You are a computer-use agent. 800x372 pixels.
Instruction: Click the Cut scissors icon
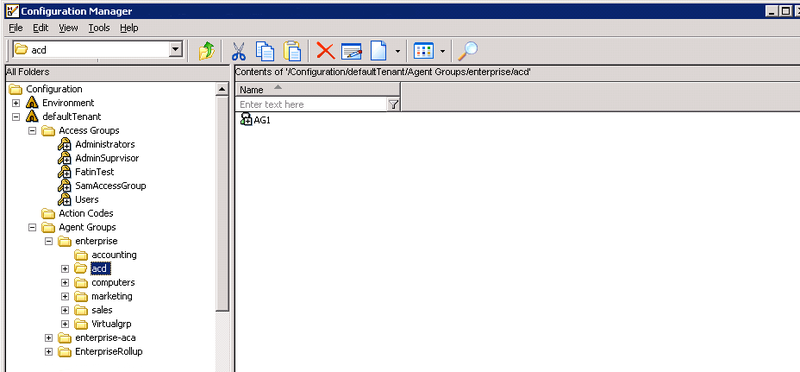[x=238, y=51]
